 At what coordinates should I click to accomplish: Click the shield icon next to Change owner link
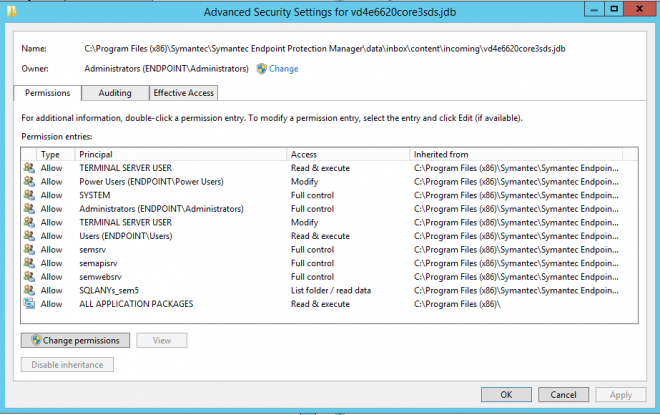pyautogui.click(x=261, y=69)
